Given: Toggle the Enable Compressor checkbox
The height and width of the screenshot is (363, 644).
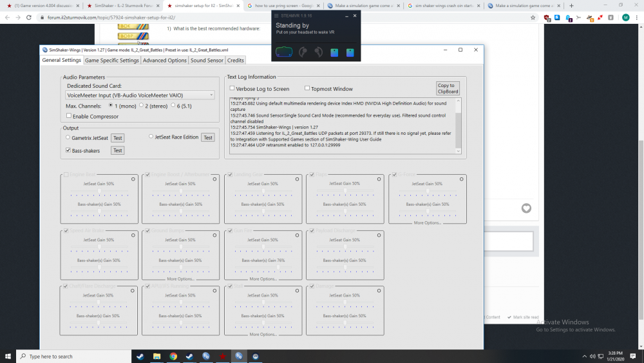Looking at the screenshot, I should [x=69, y=116].
